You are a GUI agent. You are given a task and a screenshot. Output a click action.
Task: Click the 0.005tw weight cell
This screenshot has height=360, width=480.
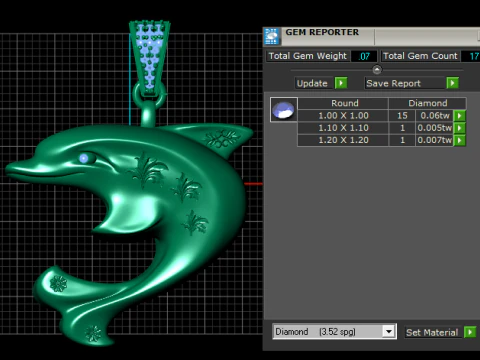click(435, 128)
